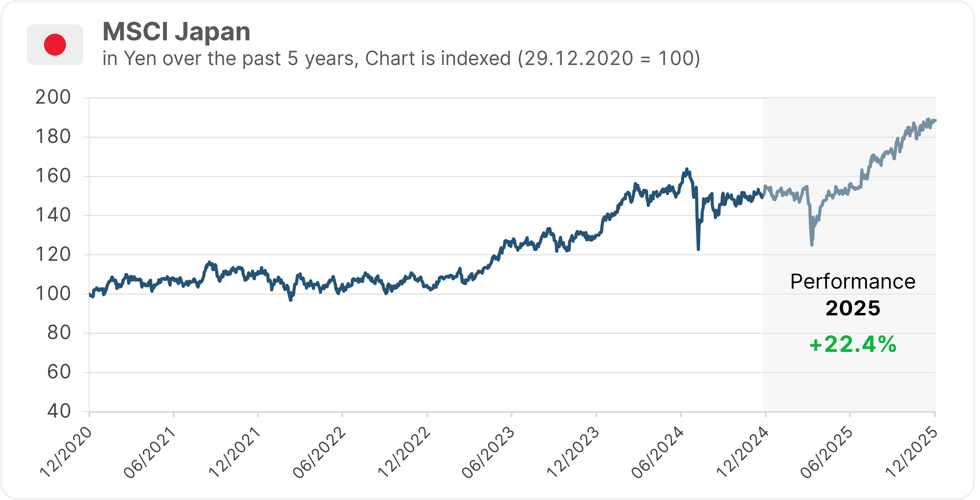Viewport: 980px width, 500px height.
Task: Select the 40 y-axis label
Action: 58,411
